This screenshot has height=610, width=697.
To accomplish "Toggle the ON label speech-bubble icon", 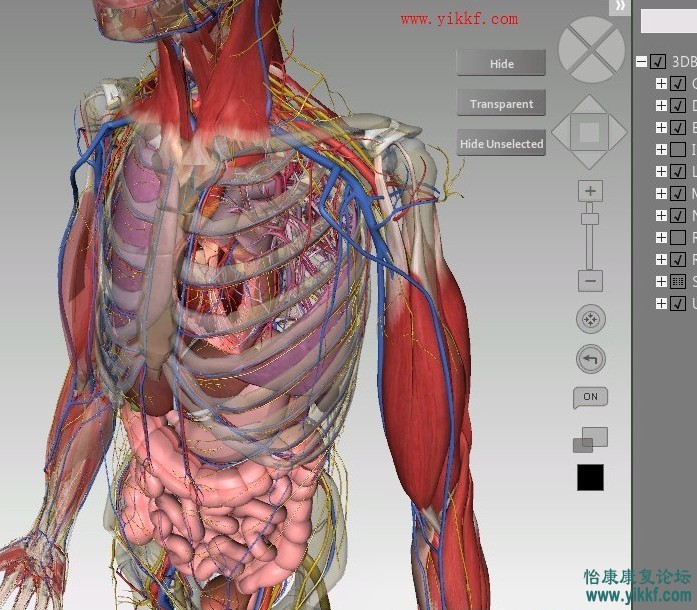I will point(590,397).
